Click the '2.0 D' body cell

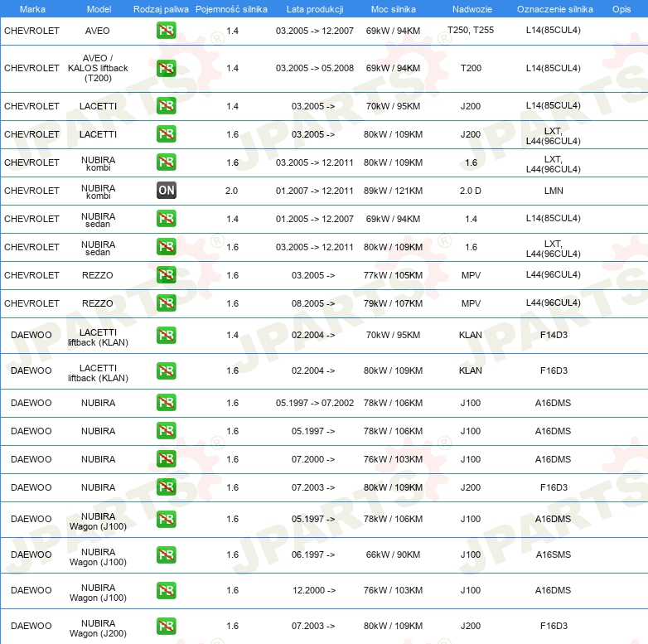click(471, 191)
